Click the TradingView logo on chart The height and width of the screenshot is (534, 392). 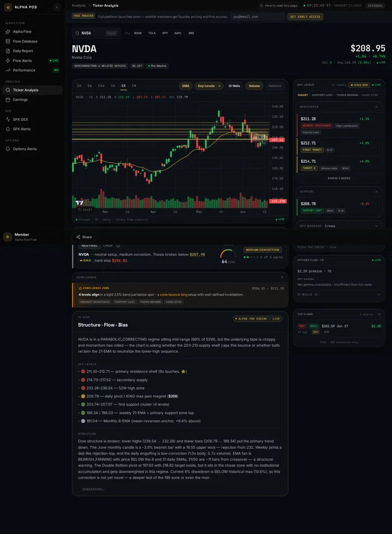coord(79,202)
